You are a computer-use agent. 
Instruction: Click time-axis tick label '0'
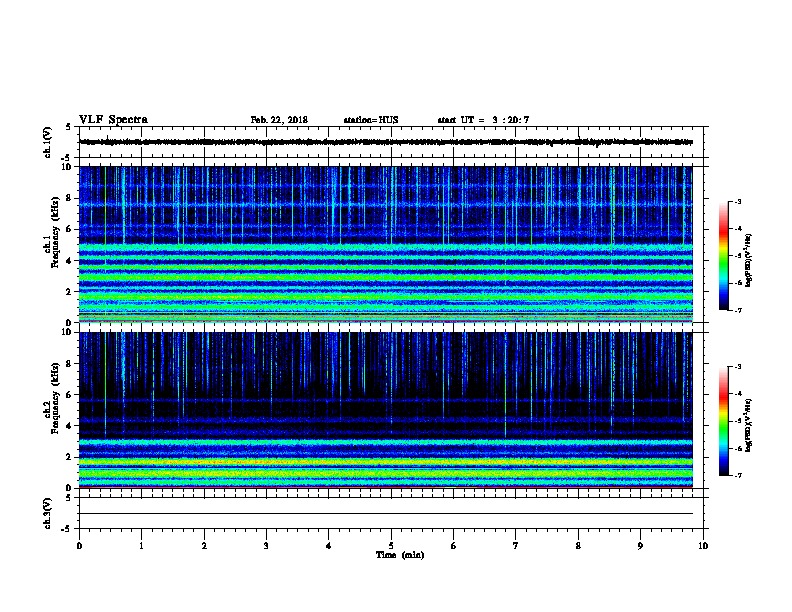(x=79, y=546)
